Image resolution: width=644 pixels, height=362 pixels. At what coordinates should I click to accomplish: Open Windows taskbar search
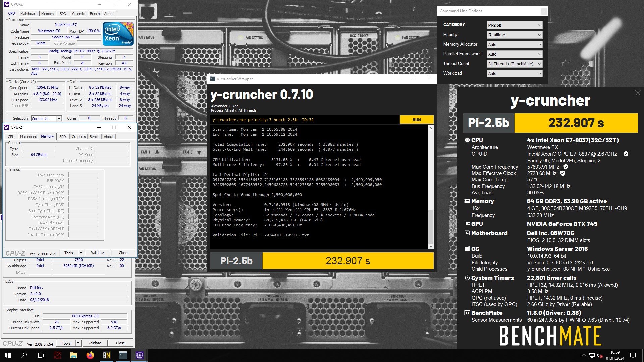24,355
